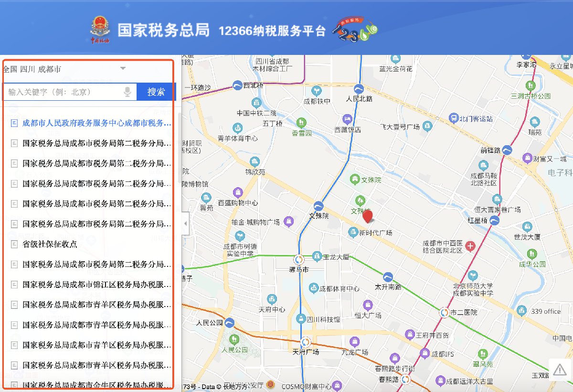
Task: Click the 搜索 search button
Action: (156, 92)
